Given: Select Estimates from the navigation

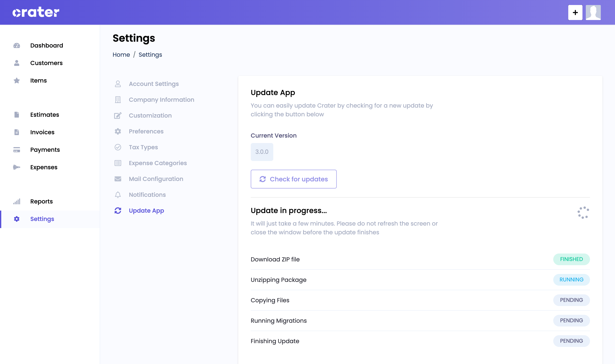Looking at the screenshot, I should point(45,114).
